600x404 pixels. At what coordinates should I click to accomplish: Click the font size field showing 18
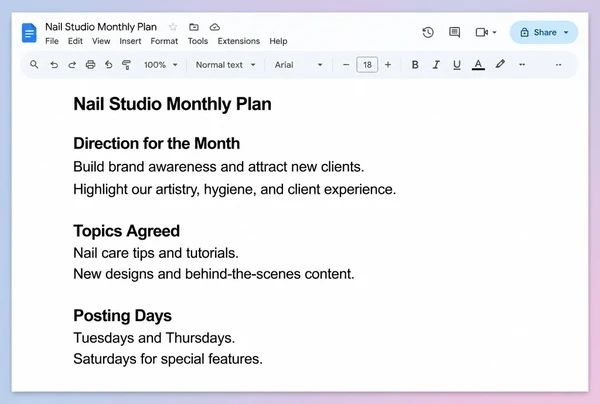tap(367, 65)
